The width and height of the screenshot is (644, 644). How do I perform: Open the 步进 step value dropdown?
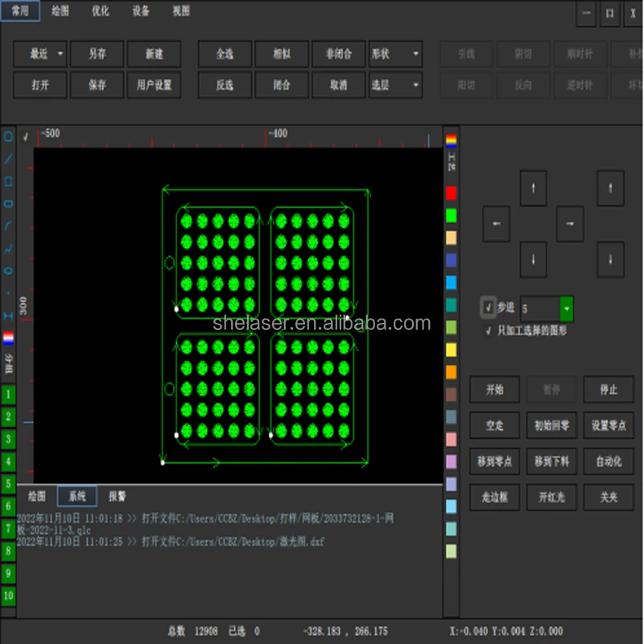pos(566,308)
